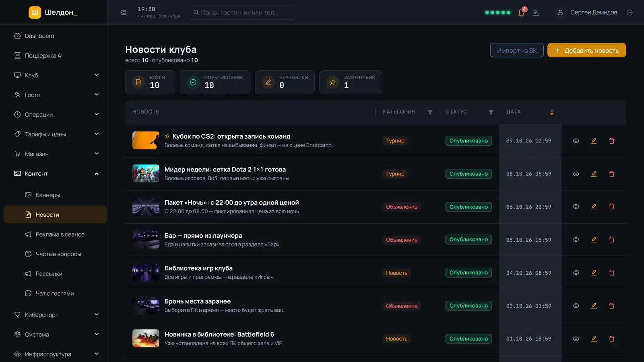This screenshot has width=644, height=362.
Task: Open Реклама в сеансе menu item
Action: tap(55, 234)
